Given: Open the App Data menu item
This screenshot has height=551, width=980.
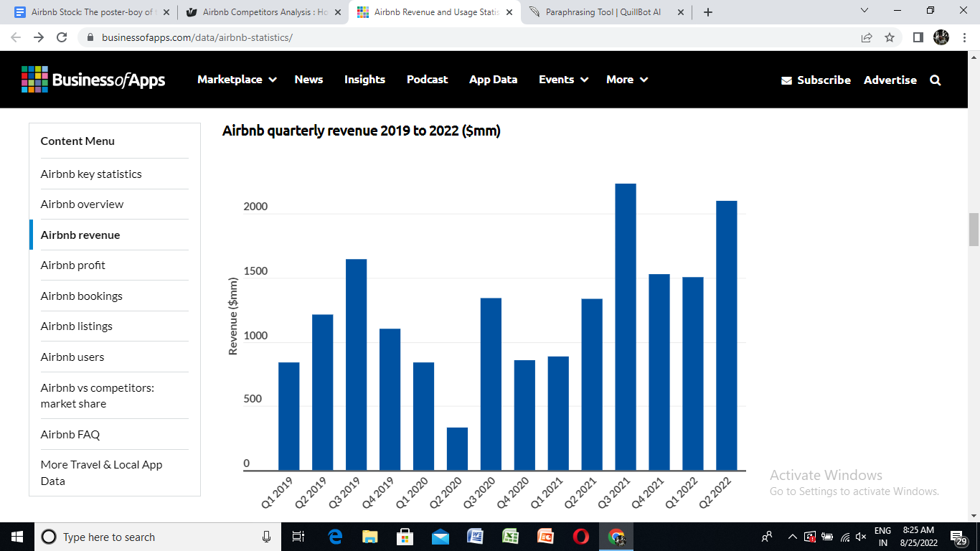Looking at the screenshot, I should (x=493, y=80).
